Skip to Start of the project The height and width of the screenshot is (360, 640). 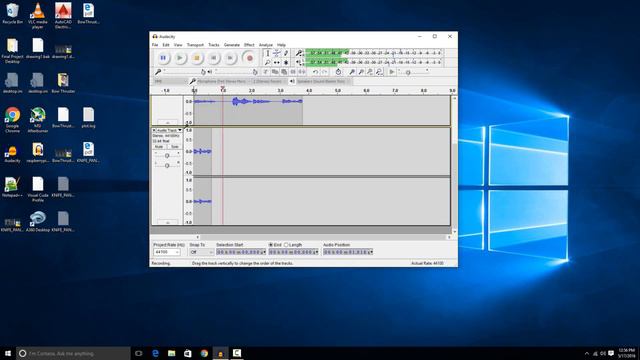[x=213, y=58]
